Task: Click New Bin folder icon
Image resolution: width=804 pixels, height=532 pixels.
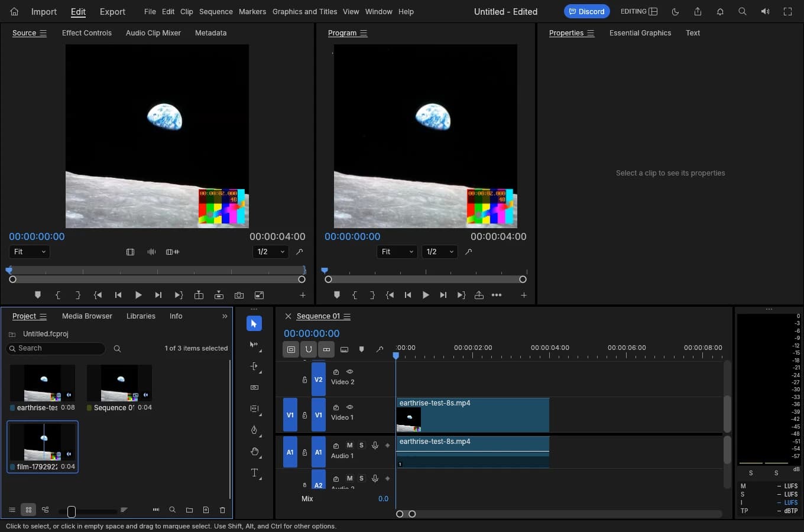Action: tap(189, 510)
